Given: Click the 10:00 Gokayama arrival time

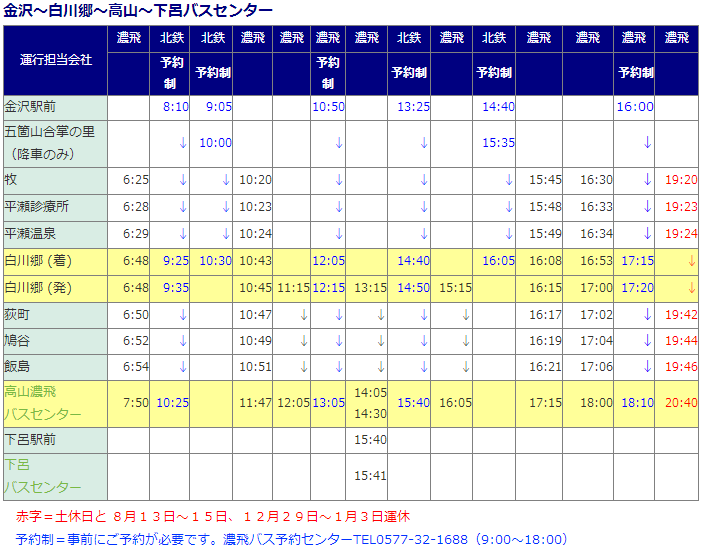Looking at the screenshot, I should [x=216, y=143].
